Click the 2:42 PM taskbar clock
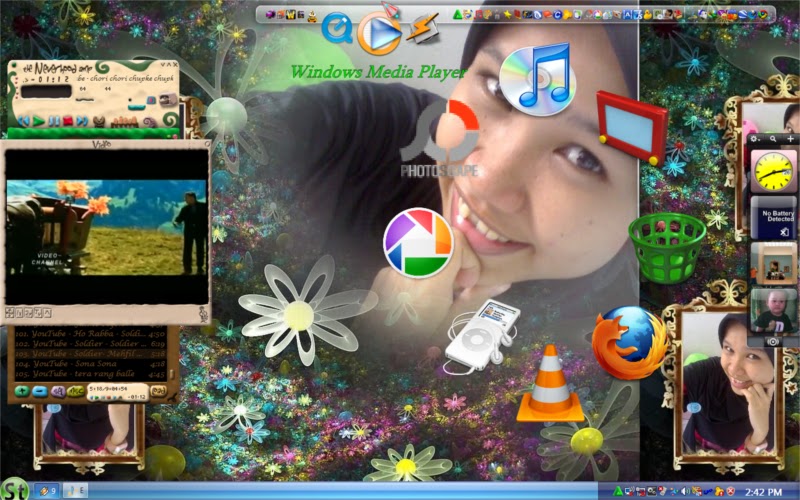This screenshot has height=500, width=800. click(764, 492)
